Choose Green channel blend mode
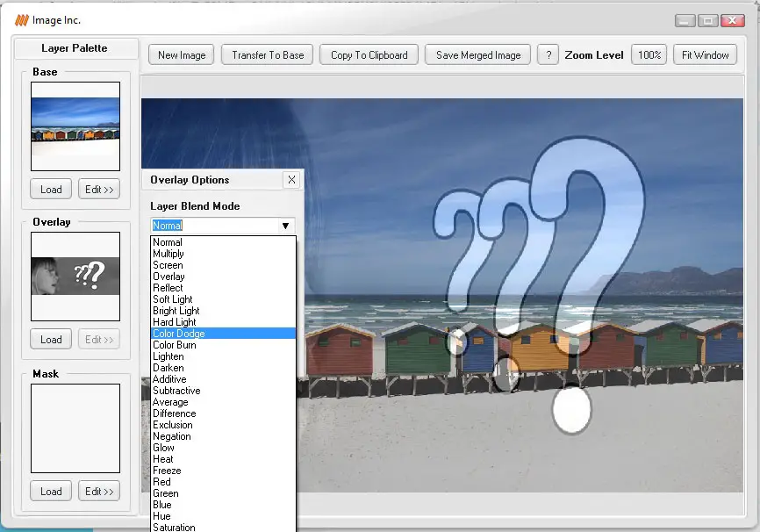Screen dimensions: 760x532 click(223, 493)
